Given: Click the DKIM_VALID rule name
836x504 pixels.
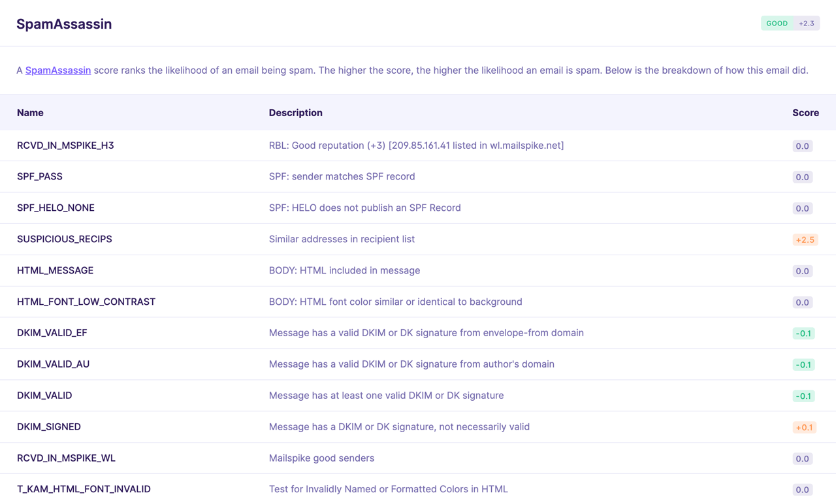Looking at the screenshot, I should tap(44, 395).
